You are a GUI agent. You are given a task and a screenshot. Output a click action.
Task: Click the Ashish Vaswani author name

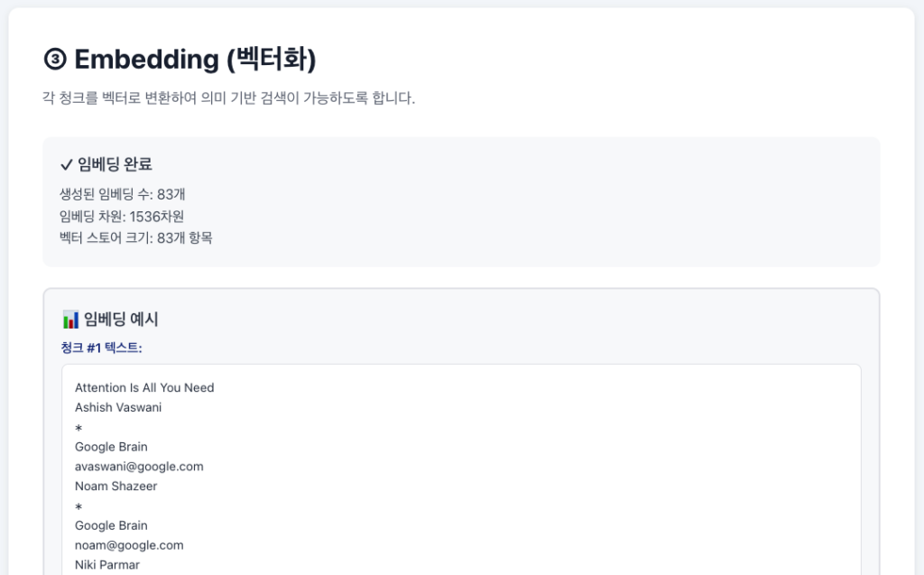[118, 407]
